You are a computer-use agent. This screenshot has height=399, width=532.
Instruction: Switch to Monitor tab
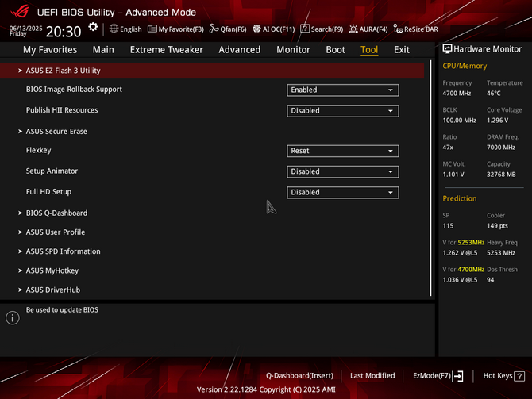coord(293,50)
